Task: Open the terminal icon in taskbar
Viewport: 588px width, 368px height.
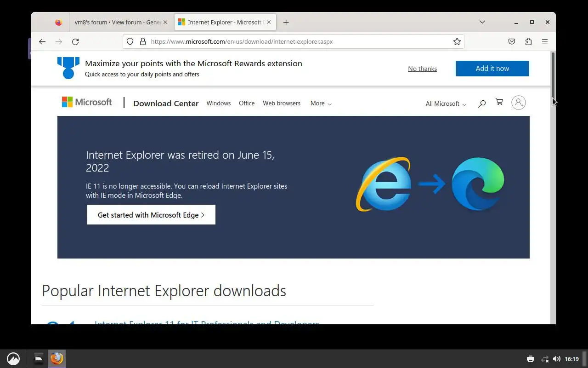Action: tap(39, 358)
